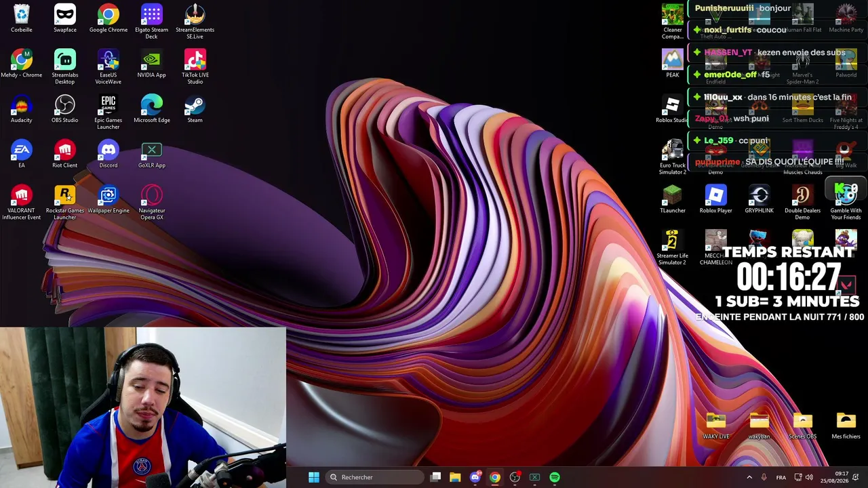The height and width of the screenshot is (488, 868).
Task: Open the wakyban folder
Action: tap(759, 426)
